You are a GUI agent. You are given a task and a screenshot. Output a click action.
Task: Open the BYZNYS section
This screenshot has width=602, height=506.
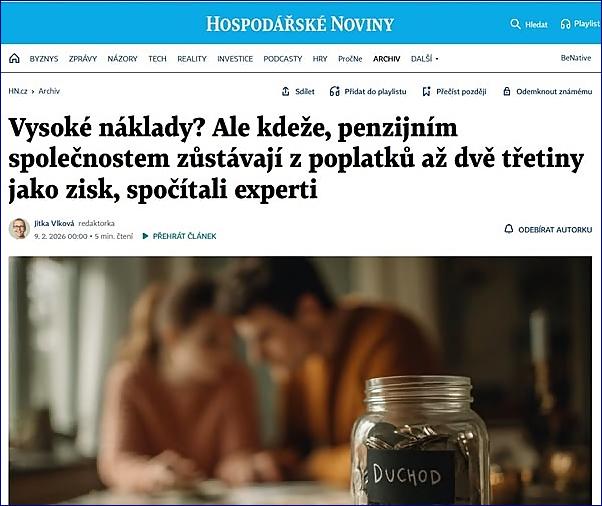tap(44, 59)
